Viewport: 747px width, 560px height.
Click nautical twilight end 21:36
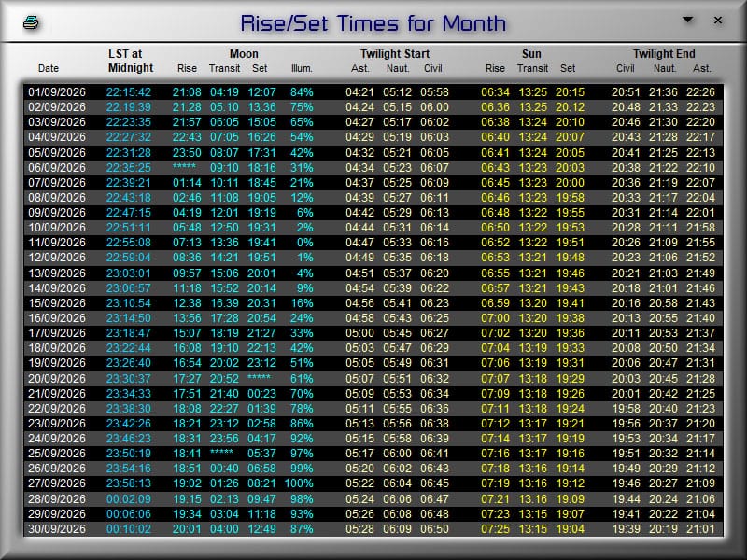pyautogui.click(x=663, y=91)
